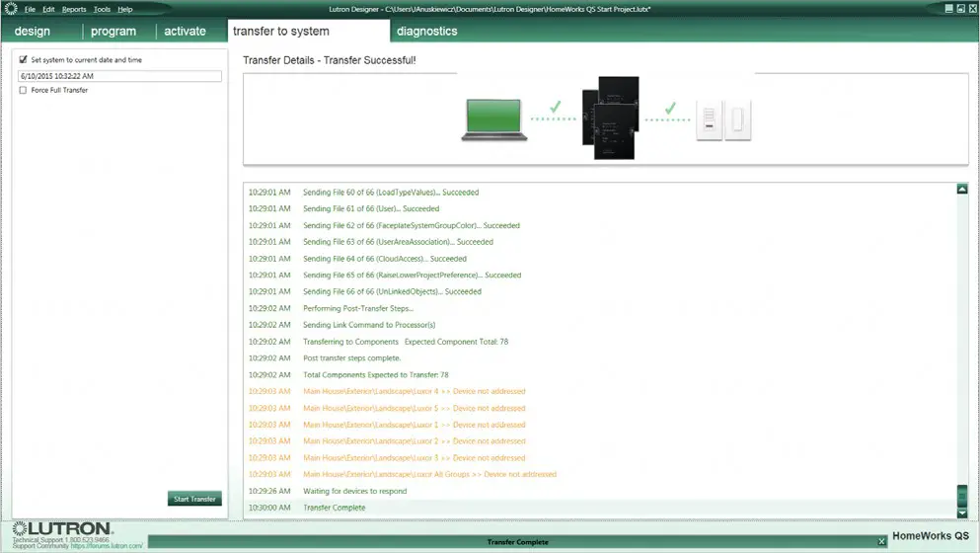The height and width of the screenshot is (553, 980).
Task: Click the checkmark between laptop and processor
Action: point(555,107)
